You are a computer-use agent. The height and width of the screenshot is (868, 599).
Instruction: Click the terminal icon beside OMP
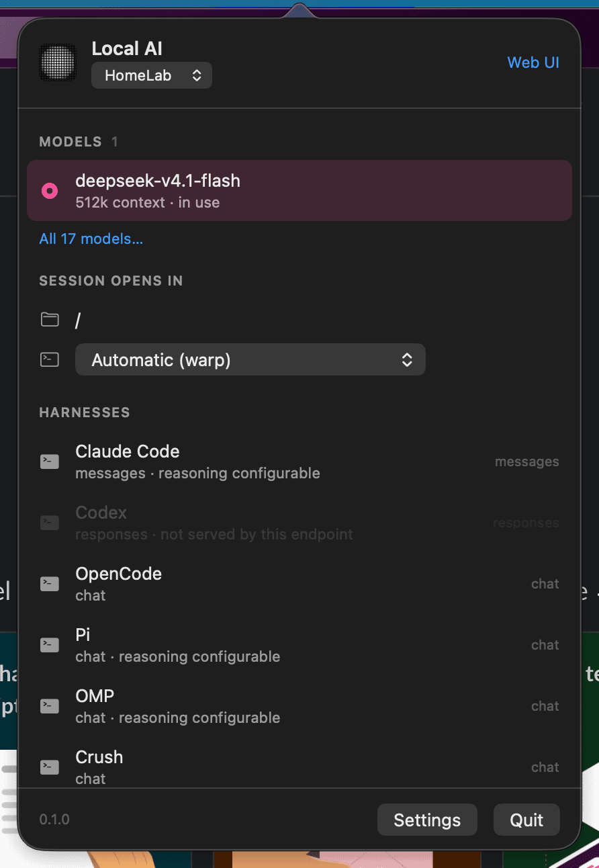tap(50, 706)
